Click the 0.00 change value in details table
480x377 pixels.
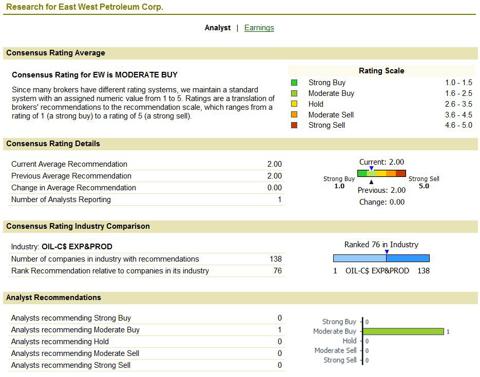[274, 188]
